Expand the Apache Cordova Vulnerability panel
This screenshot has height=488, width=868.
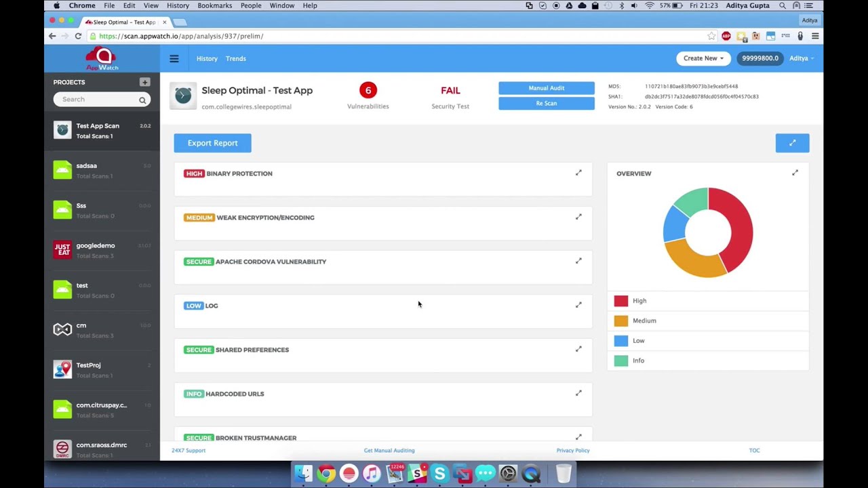(578, 261)
